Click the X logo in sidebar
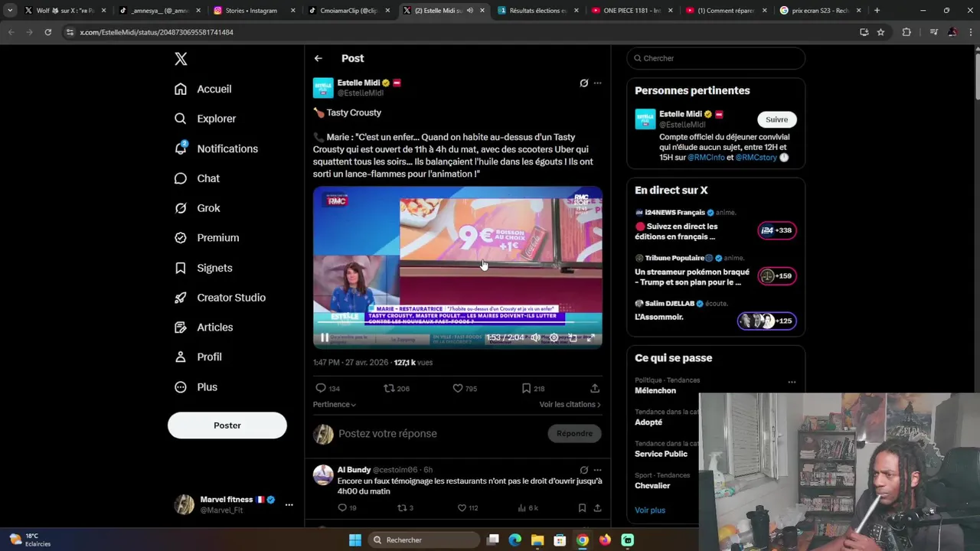Screen dimensions: 980x551 [x=181, y=59]
